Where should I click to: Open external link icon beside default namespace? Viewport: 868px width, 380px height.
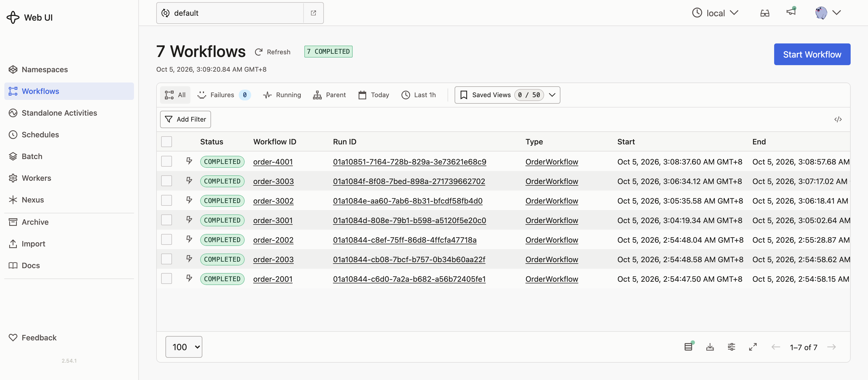coord(313,13)
